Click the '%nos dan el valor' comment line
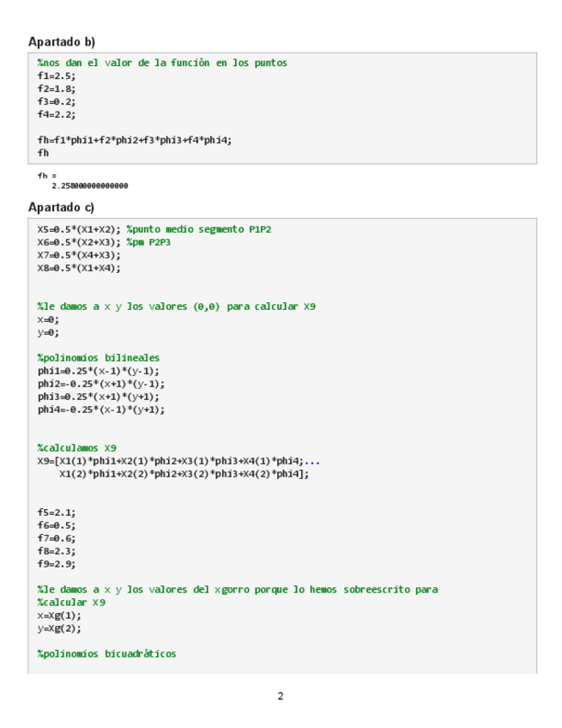562x728 pixels. pyautogui.click(x=162, y=63)
